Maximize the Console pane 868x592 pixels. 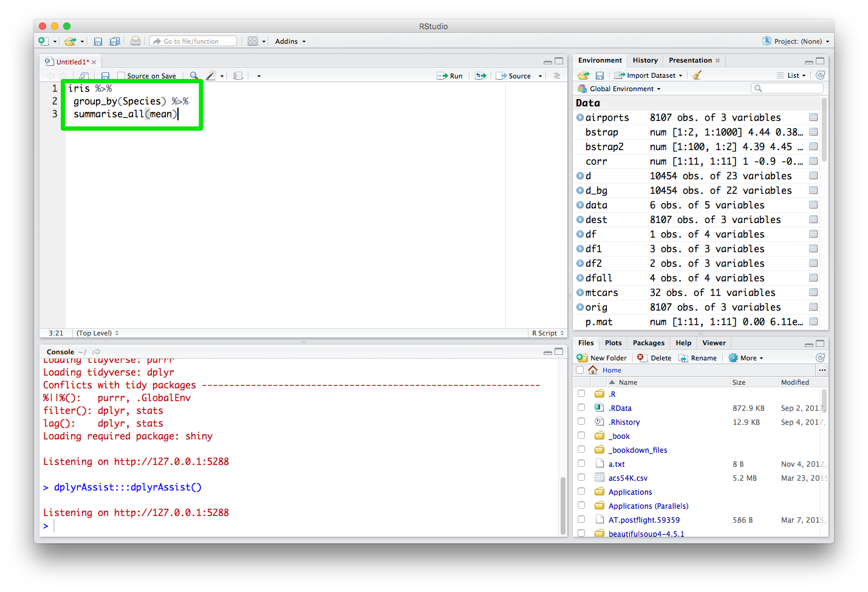[559, 352]
